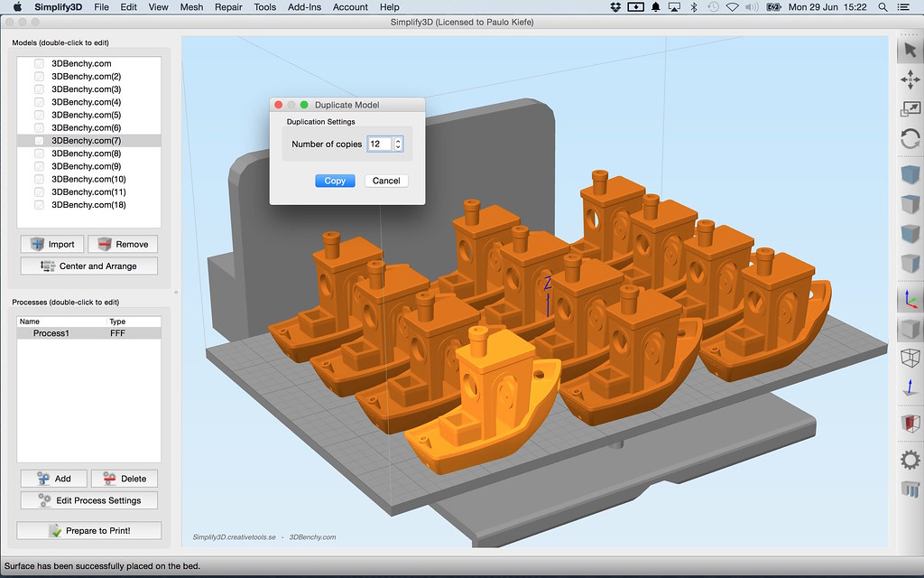The width and height of the screenshot is (924, 578).
Task: Open cross section view tool
Action: (x=910, y=423)
